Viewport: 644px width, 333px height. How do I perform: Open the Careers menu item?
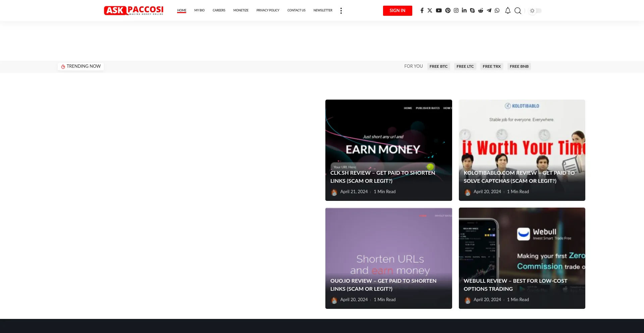click(x=219, y=10)
